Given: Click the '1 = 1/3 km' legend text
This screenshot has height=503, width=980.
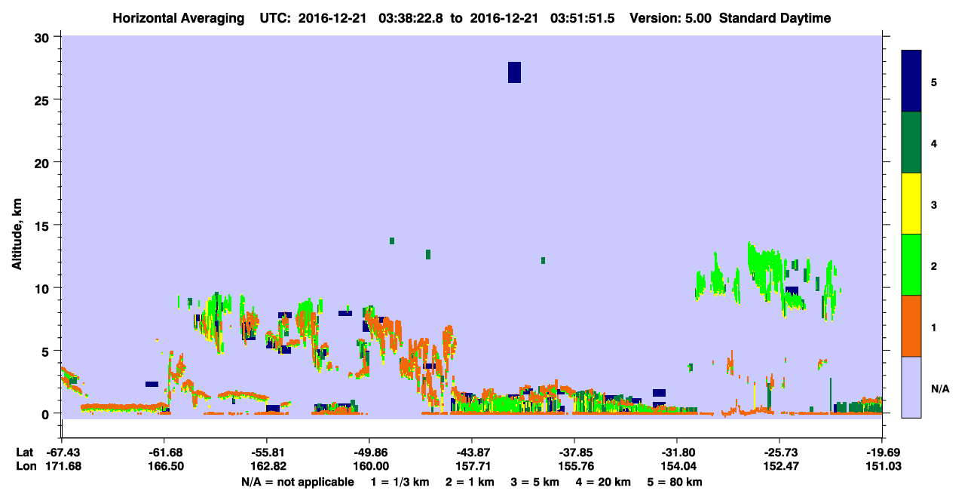Looking at the screenshot, I should [x=400, y=482].
